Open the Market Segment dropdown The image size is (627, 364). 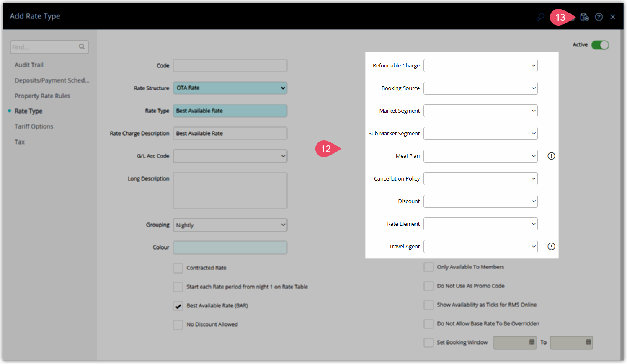[480, 111]
